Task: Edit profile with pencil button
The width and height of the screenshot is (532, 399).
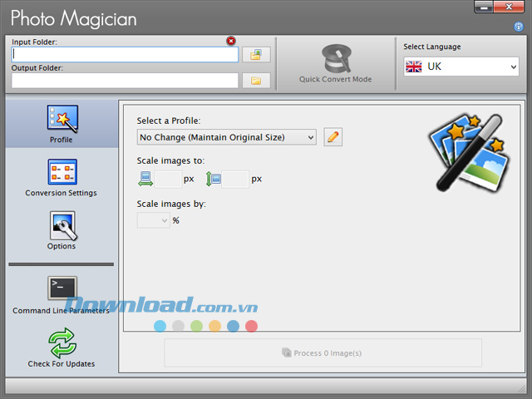Action: (332, 137)
